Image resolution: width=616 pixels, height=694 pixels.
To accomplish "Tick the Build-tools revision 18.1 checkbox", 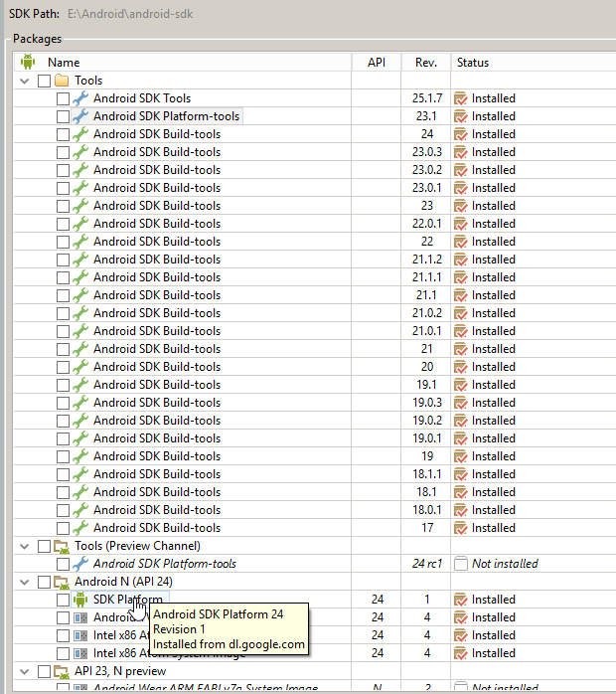I will pos(63,492).
